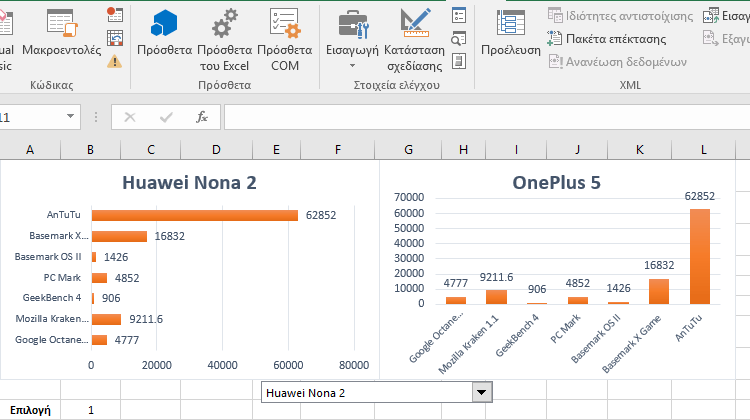Toggle Use Relative References icon

point(115,38)
